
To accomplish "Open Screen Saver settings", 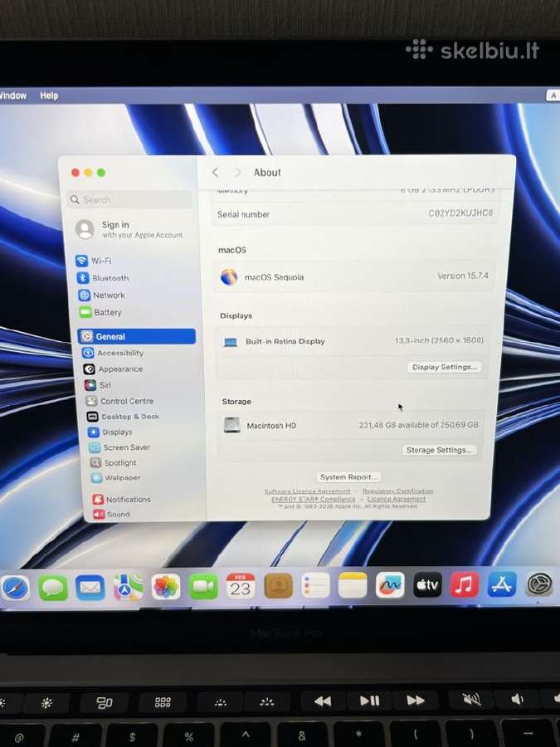I will click(119, 447).
